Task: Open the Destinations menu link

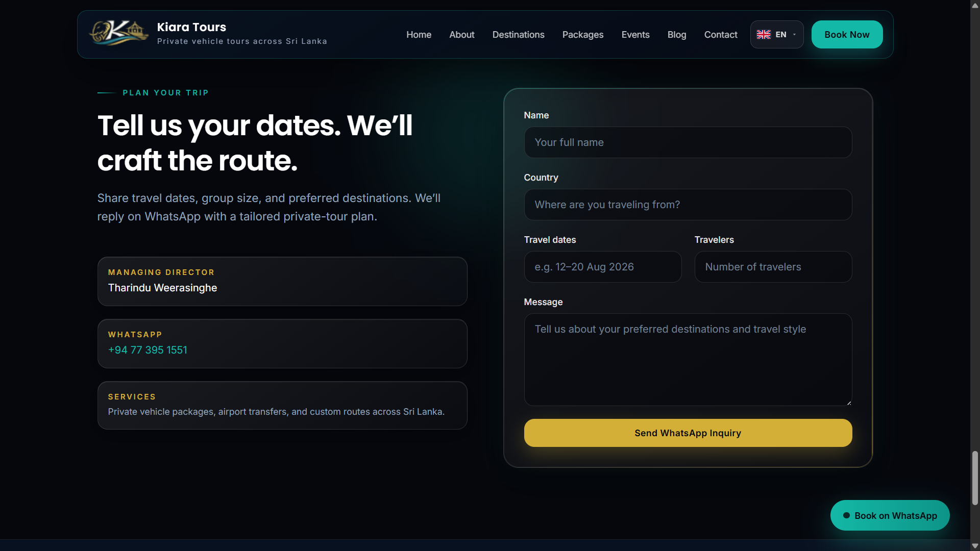Action: [x=518, y=35]
